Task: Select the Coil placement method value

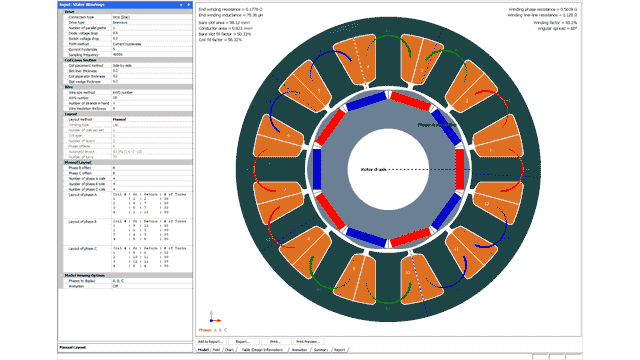Action: [151, 65]
